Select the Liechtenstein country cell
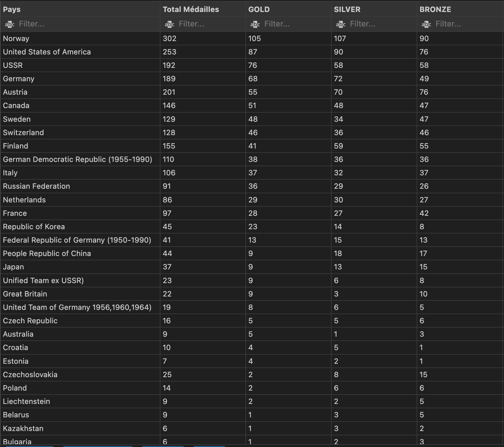The width and height of the screenshot is (504, 447). pyautogui.click(x=80, y=401)
